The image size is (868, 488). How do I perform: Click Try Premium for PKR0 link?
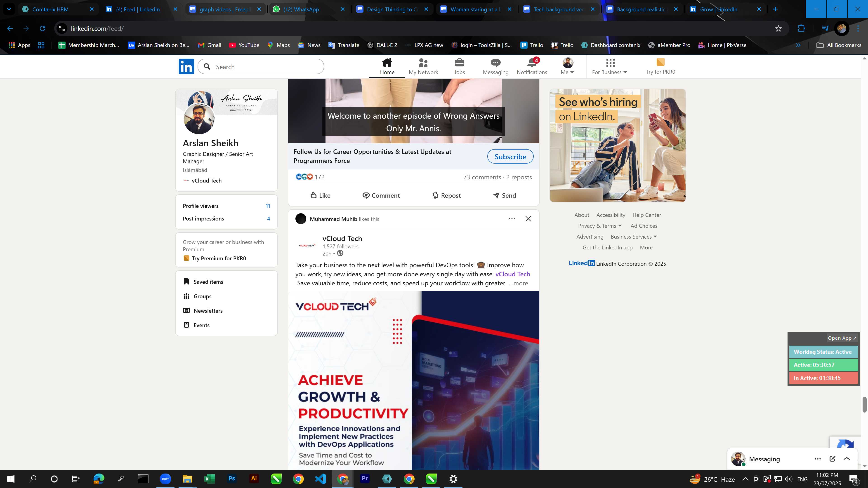pyautogui.click(x=219, y=258)
